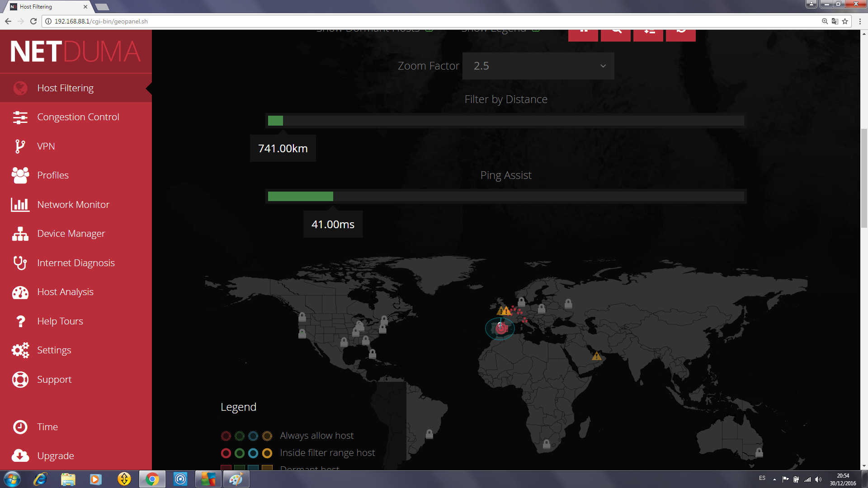This screenshot has width=868, height=488.
Task: Expand the Zoom Factor dropdown
Action: pos(538,66)
